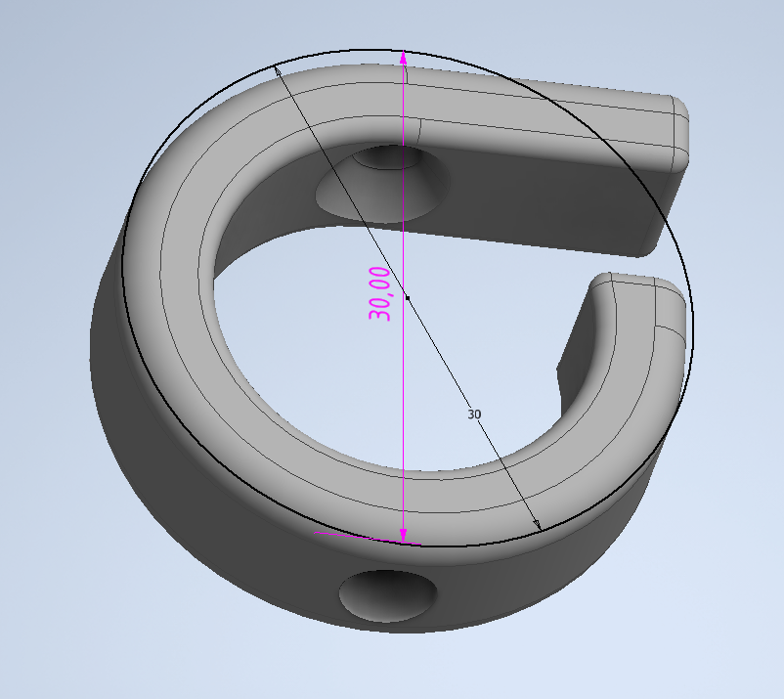Viewport: 784px width, 699px height.
Task: Select the magenta vertical dimension line
Action: (403, 296)
